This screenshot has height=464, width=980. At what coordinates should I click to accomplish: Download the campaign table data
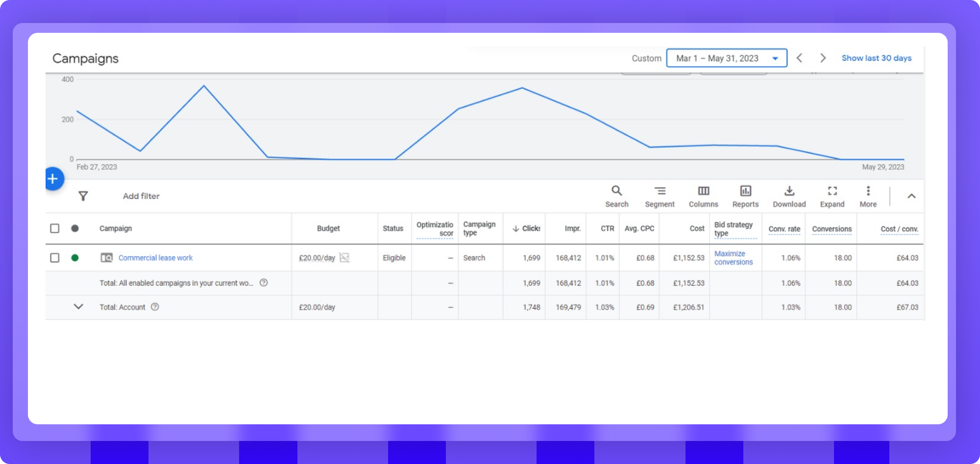[x=789, y=196]
